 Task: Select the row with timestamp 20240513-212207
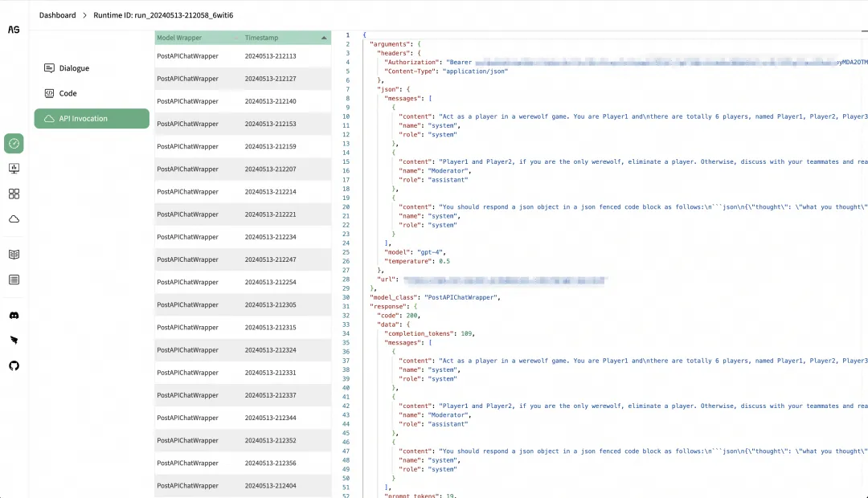(243, 169)
